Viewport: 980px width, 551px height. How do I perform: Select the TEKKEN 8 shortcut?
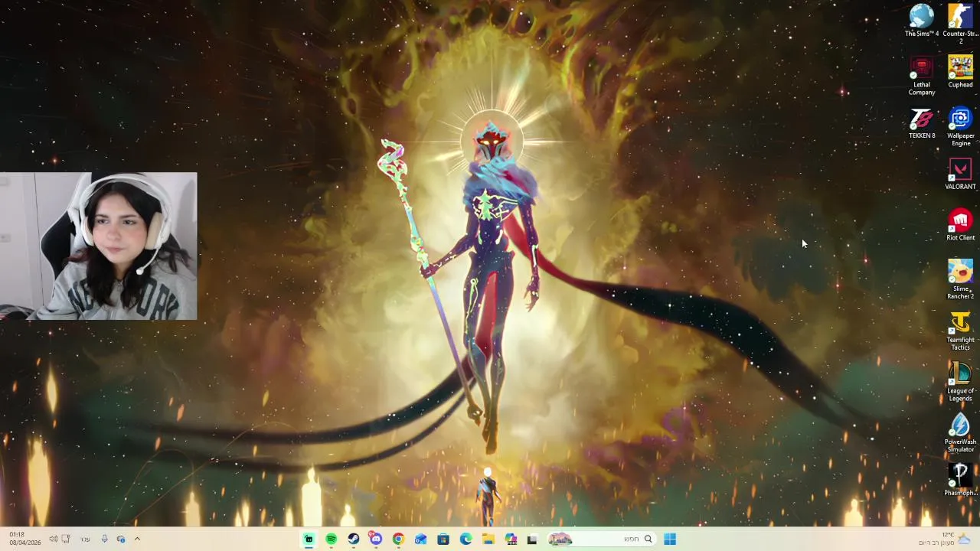(922, 123)
